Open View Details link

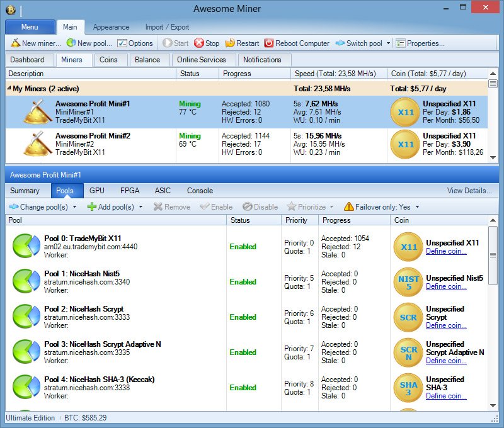point(469,191)
